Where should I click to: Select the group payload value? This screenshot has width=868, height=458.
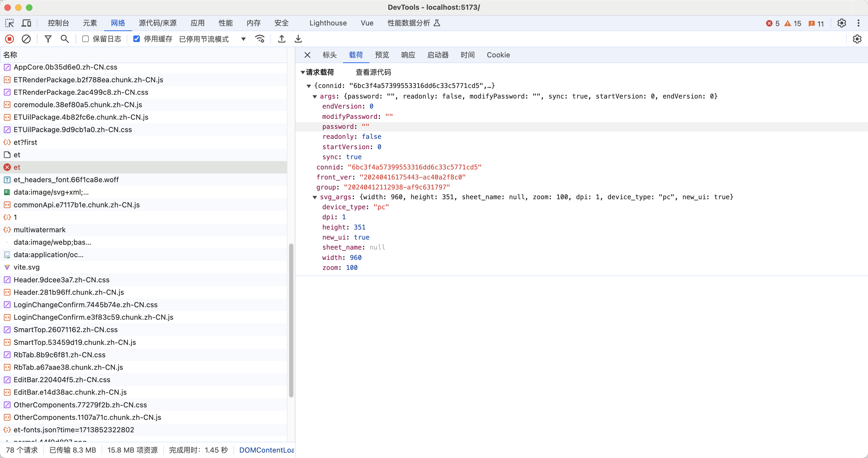[397, 187]
